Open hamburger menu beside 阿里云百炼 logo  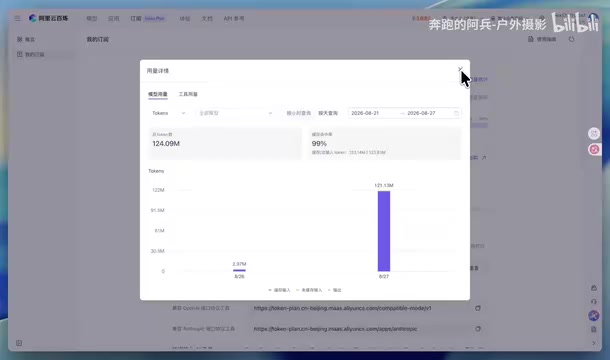18,18
